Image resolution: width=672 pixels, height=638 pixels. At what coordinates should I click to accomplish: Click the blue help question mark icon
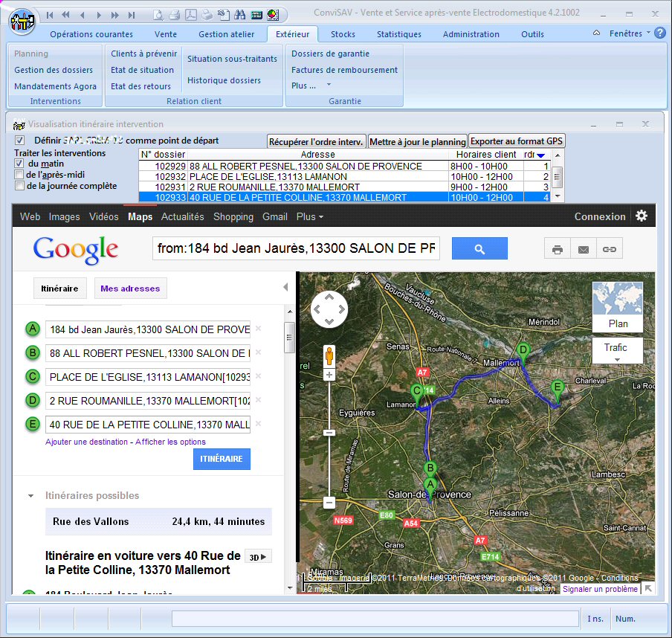coord(660,33)
